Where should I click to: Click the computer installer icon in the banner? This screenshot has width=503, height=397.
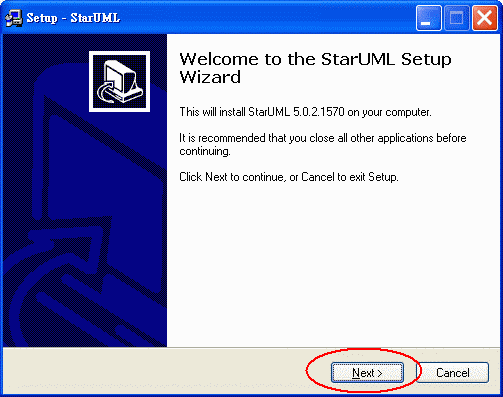click(x=119, y=82)
